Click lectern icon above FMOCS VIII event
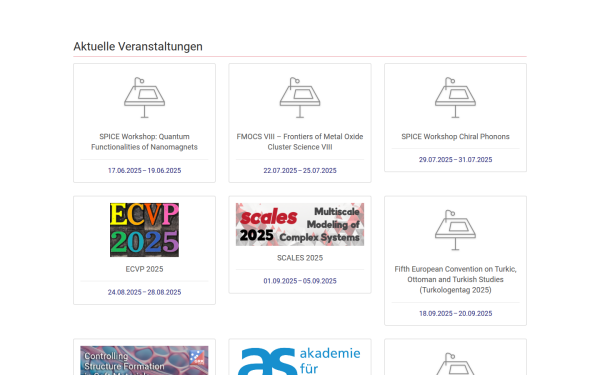 coord(300,98)
